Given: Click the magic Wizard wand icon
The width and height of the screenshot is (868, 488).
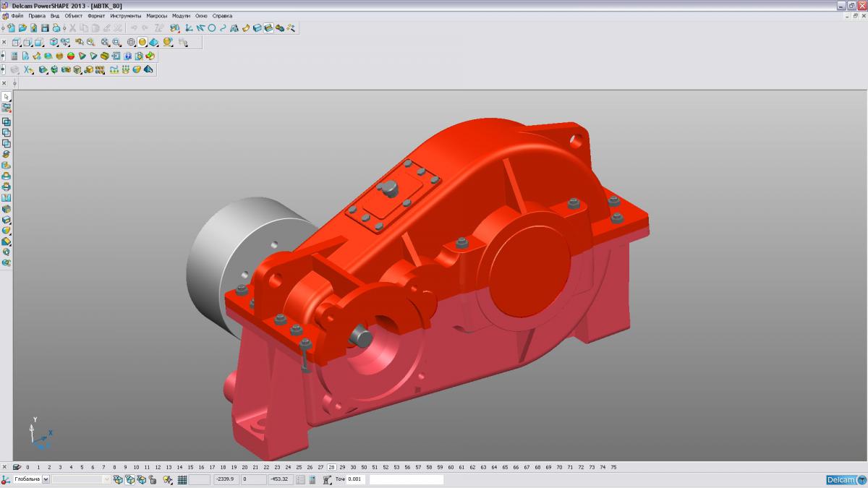Looking at the screenshot, I should (x=290, y=28).
